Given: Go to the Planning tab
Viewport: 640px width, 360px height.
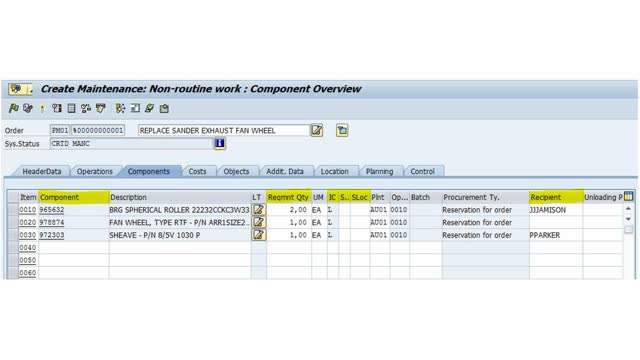Looking at the screenshot, I should click(380, 171).
